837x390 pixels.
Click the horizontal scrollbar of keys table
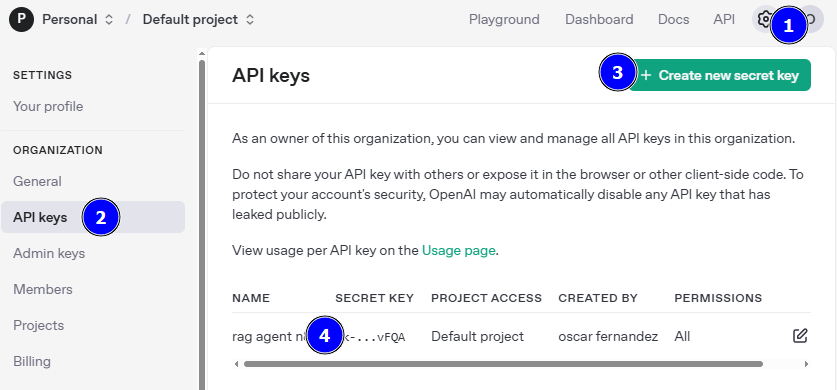point(503,364)
